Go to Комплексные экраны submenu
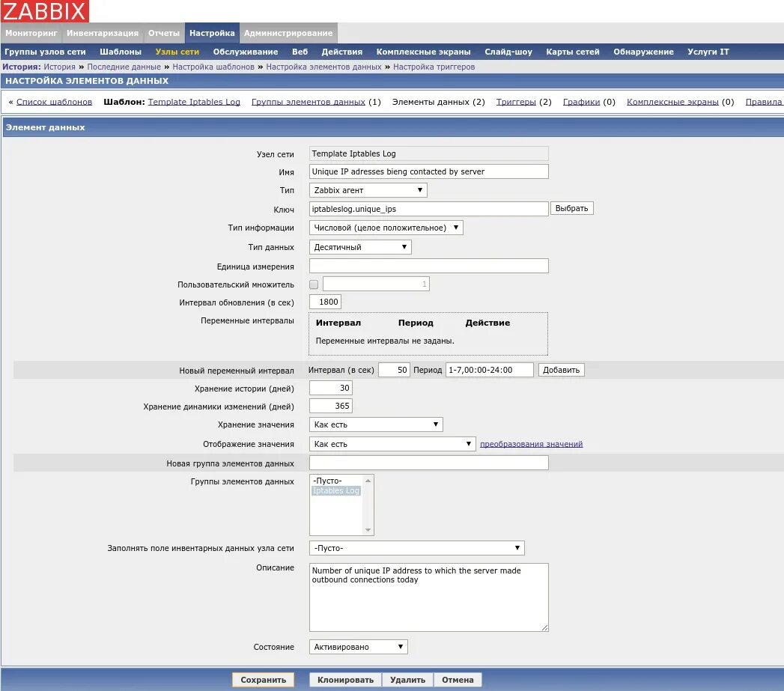Screen dimensions: 784x691 coord(424,52)
